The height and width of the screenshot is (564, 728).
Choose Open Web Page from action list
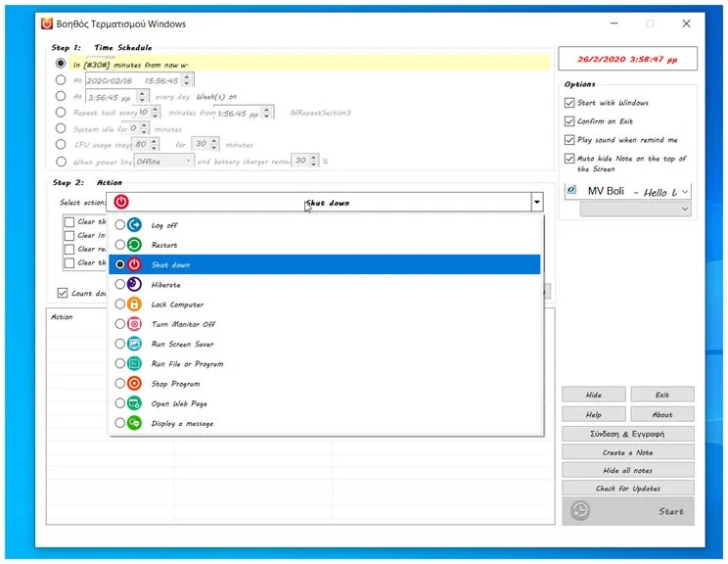coord(325,402)
